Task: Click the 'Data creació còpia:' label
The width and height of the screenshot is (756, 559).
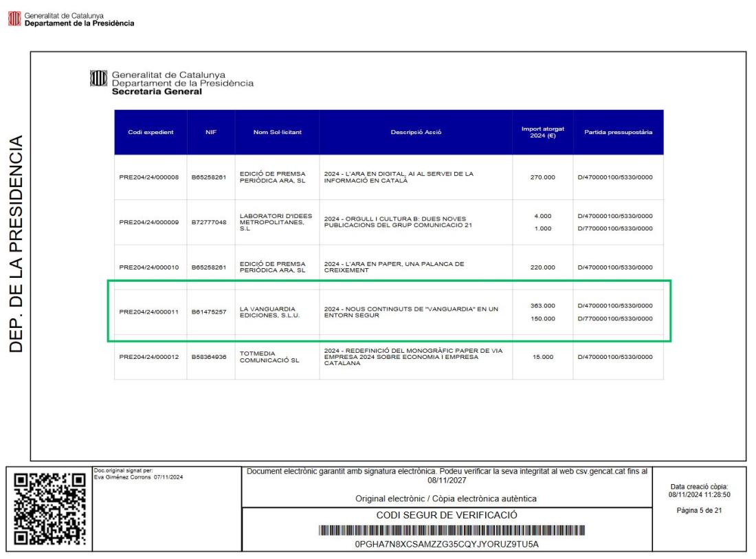Action: pos(699,487)
